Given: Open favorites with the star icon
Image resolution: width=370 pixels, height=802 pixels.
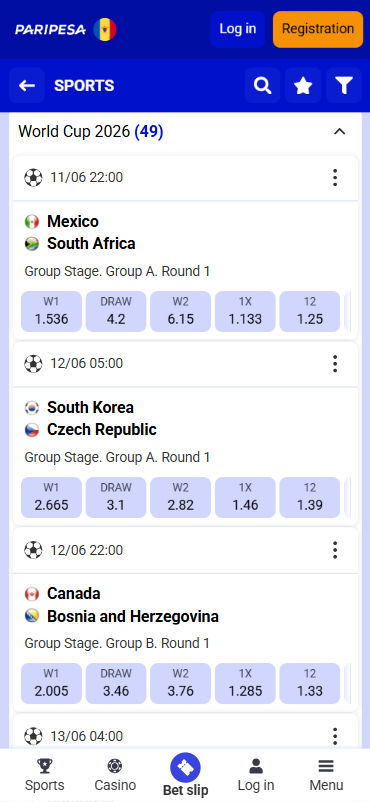Looking at the screenshot, I should coord(303,85).
